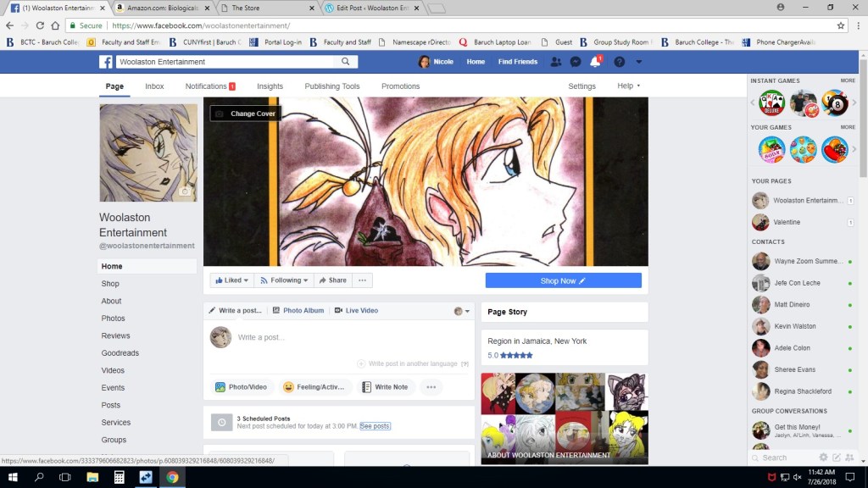Open the Publishing Tools tab

coord(332,86)
